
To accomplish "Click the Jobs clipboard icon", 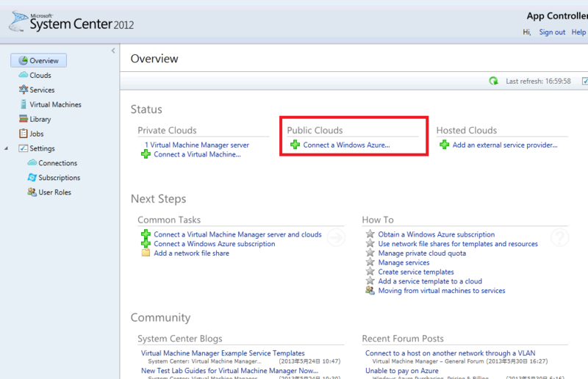I will (x=24, y=134).
